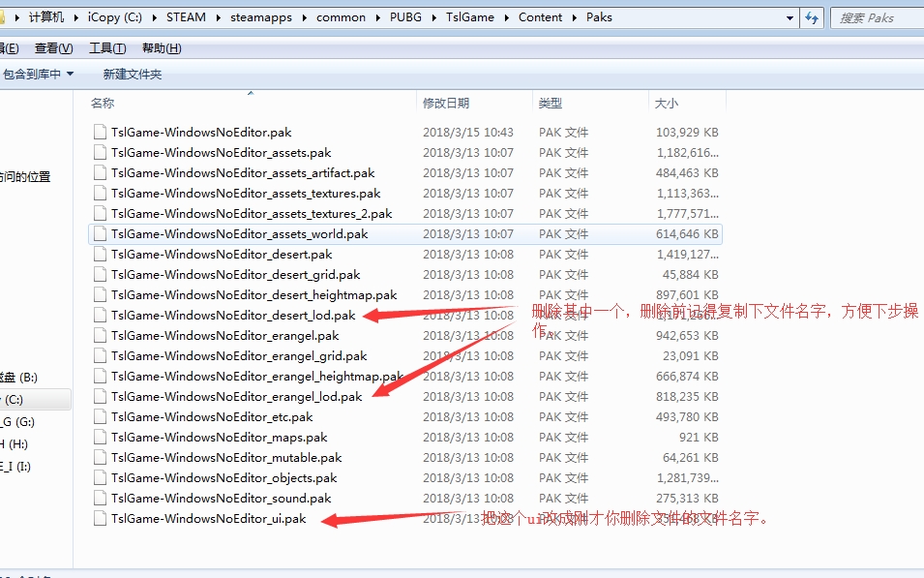This screenshot has height=578, width=924.
Task: Click the TslGame-WindowsNoEditor_erangel.pak file icon
Action: [x=101, y=336]
